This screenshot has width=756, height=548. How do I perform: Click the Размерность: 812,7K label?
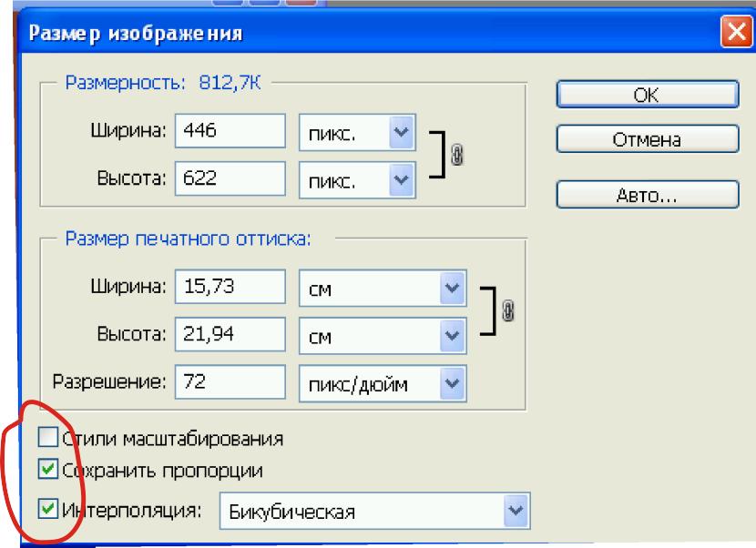pos(163,83)
